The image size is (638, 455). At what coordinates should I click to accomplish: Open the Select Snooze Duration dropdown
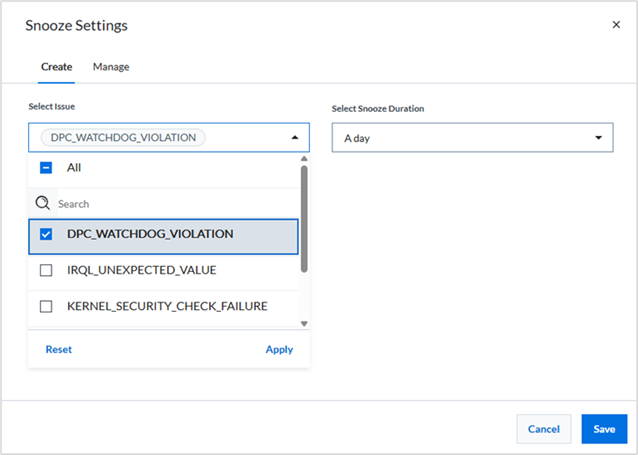click(472, 138)
